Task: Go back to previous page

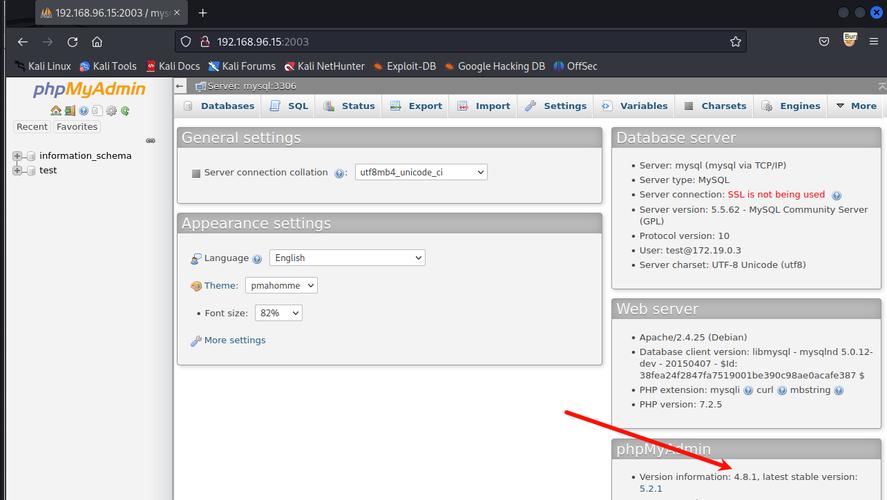Action: coord(23,42)
